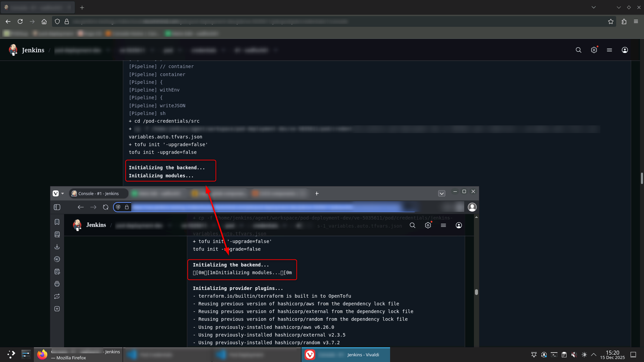
Task: Switch to Jenkins - Vivaldi taskbar button
Action: click(x=345, y=355)
